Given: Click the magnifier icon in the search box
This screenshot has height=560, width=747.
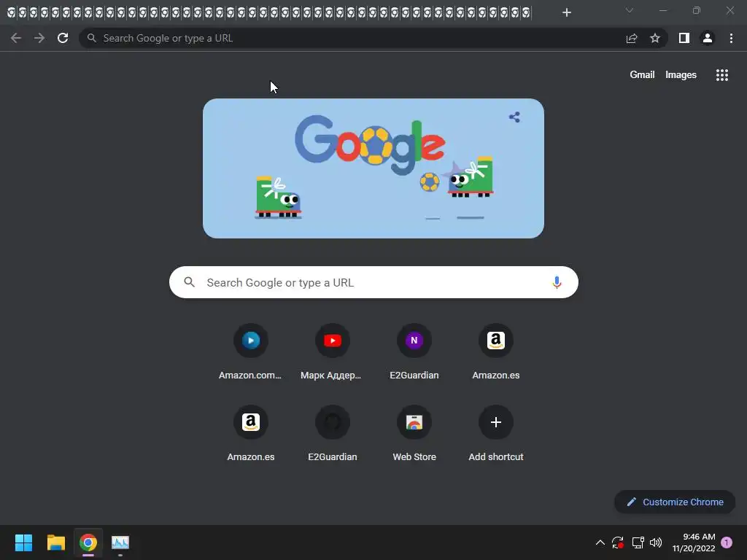Looking at the screenshot, I should pos(190,282).
